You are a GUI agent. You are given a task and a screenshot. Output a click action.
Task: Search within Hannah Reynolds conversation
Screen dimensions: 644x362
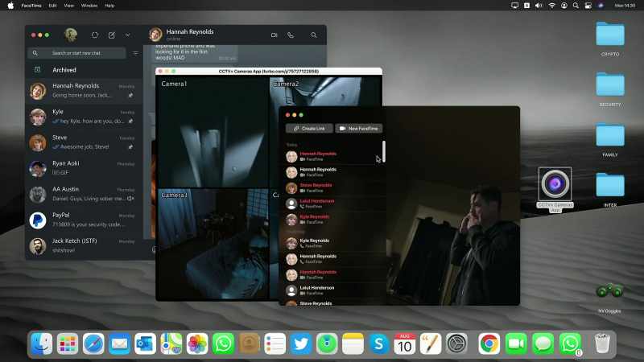click(314, 35)
